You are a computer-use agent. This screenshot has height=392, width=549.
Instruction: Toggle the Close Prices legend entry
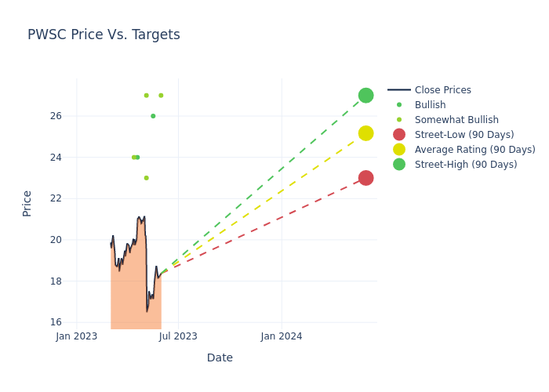click(442, 90)
